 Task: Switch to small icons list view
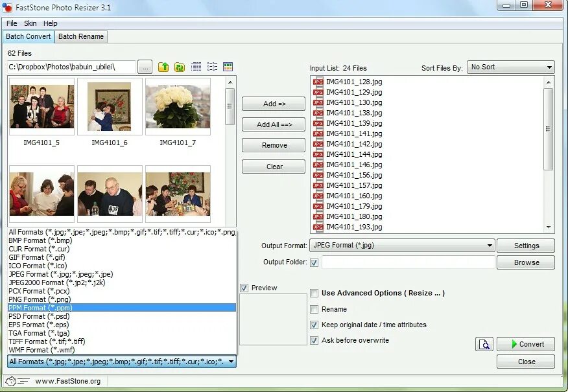pos(212,67)
